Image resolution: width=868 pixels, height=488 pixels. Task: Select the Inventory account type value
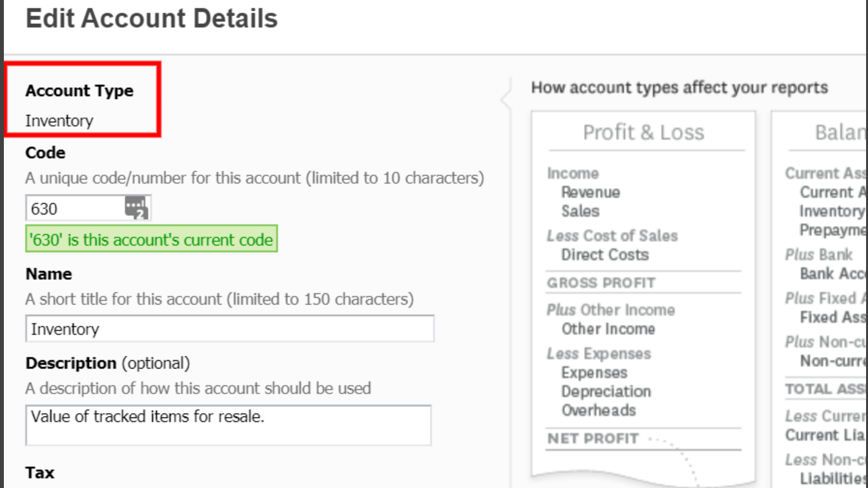click(59, 121)
